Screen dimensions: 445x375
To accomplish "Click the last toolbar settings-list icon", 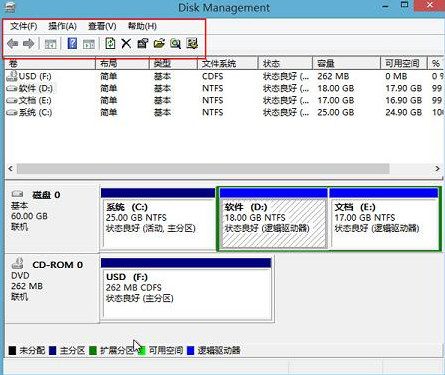I will pos(192,43).
